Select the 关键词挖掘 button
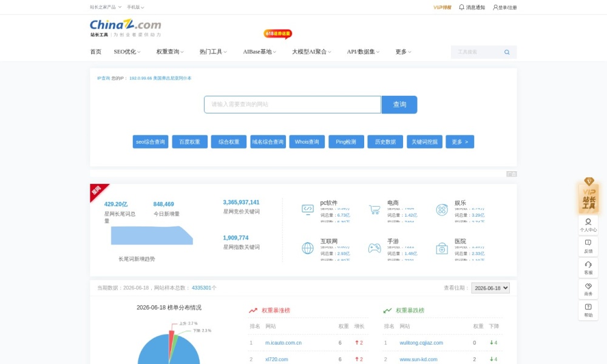607x364 pixels. [424, 141]
